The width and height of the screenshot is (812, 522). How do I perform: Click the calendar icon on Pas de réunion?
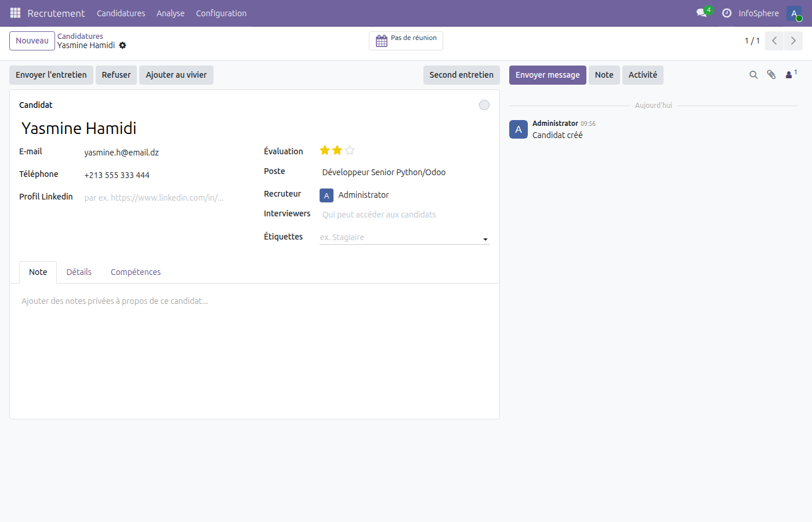click(x=382, y=41)
